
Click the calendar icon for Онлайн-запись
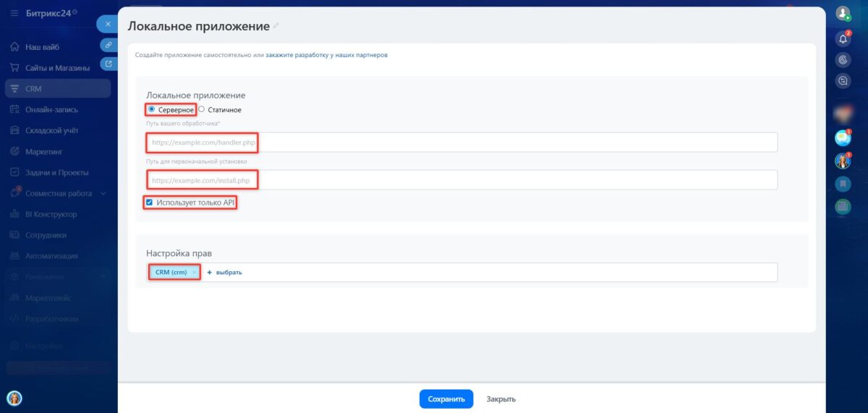[x=14, y=109]
